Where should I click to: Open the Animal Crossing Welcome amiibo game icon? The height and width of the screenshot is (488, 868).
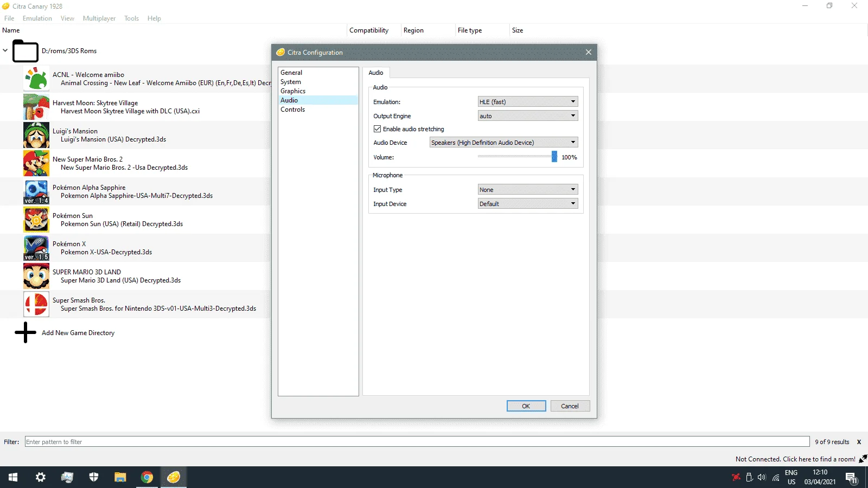tap(36, 79)
